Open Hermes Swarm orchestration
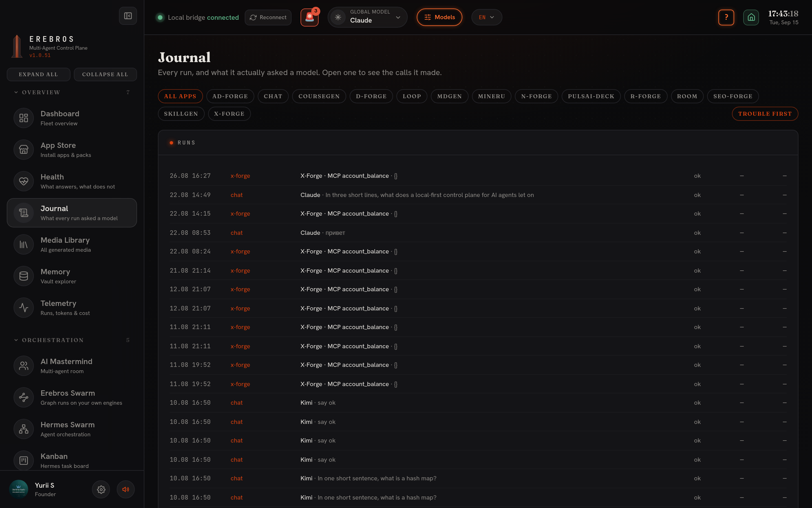The width and height of the screenshot is (812, 508). click(x=72, y=429)
